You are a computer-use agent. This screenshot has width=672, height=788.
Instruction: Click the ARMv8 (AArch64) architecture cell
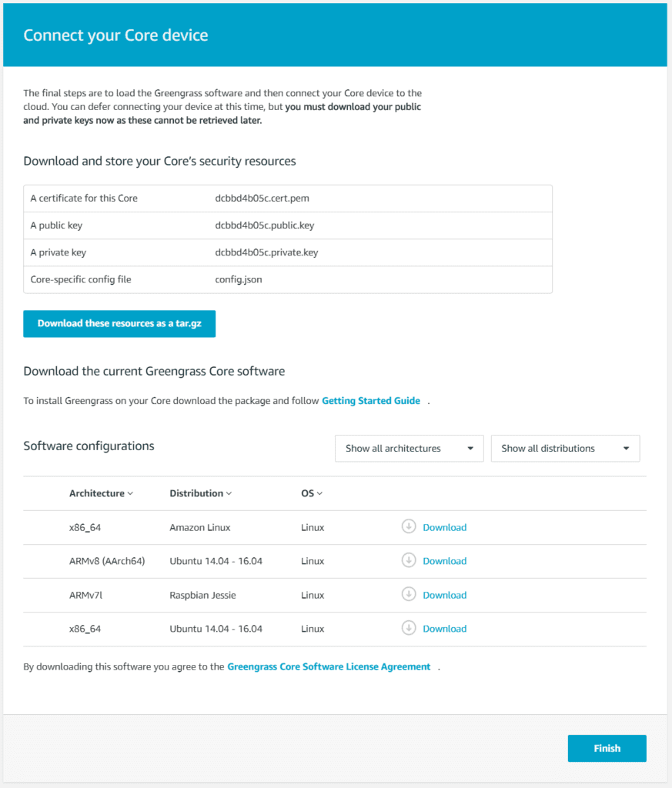(107, 561)
